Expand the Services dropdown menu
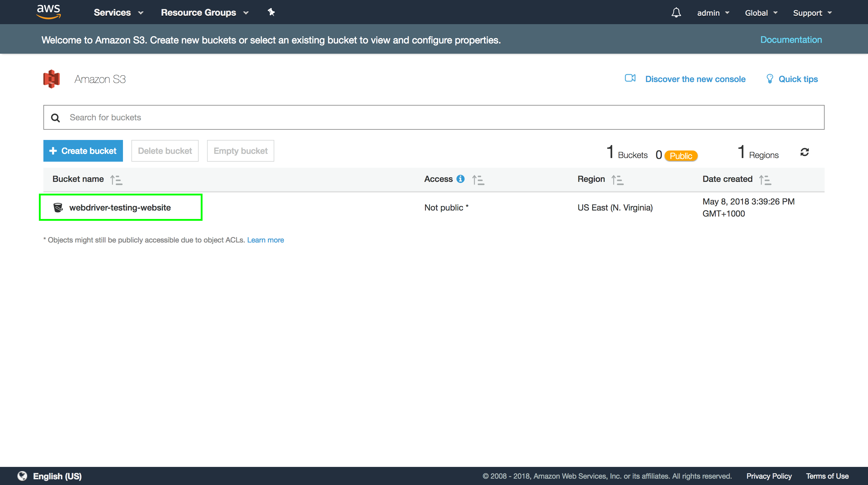This screenshot has height=485, width=868. click(118, 13)
